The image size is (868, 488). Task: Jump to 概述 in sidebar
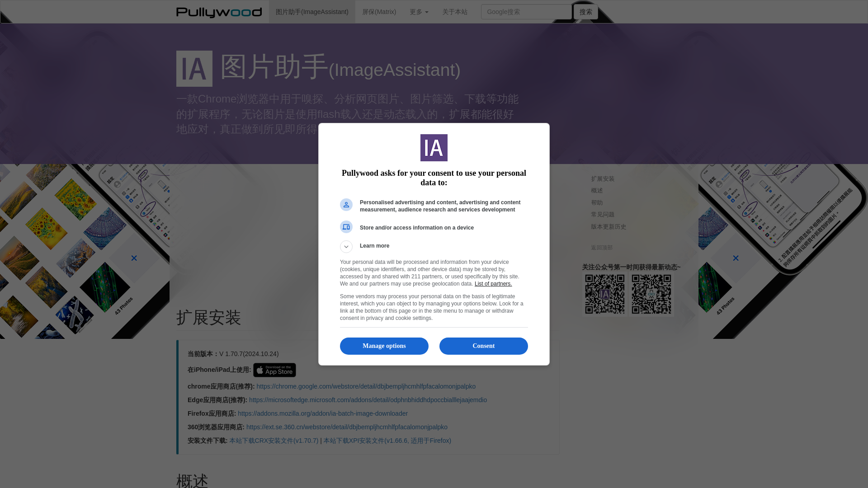coord(597,191)
